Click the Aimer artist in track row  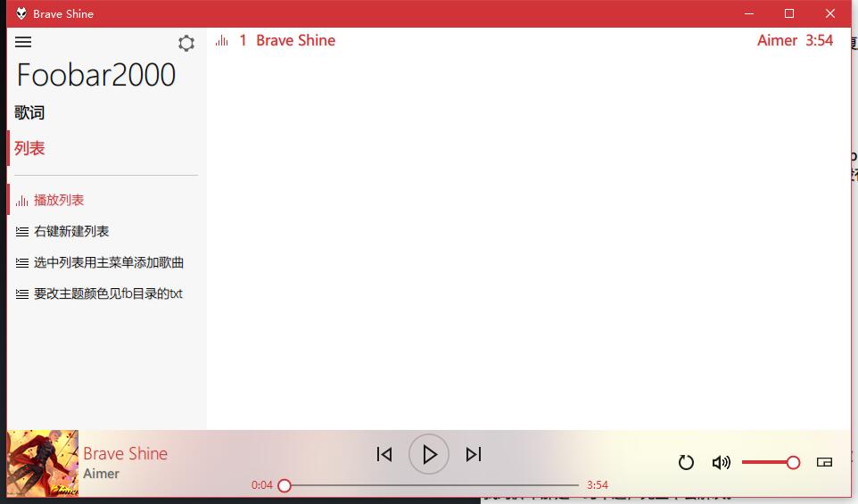coord(777,40)
